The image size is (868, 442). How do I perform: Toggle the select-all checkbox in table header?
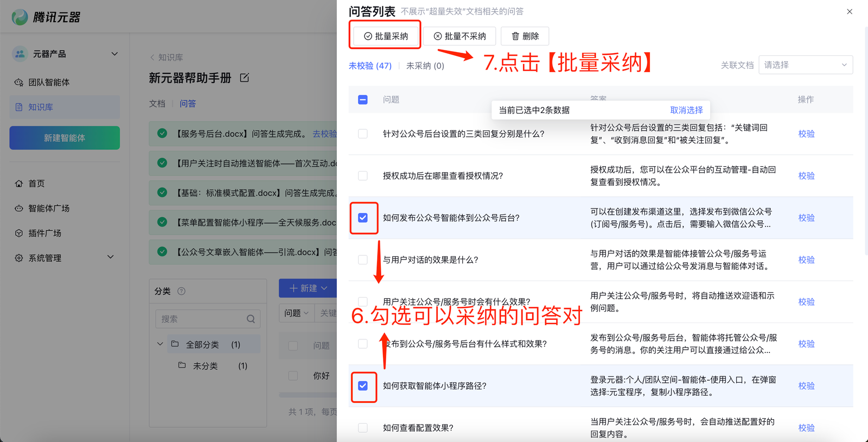(363, 100)
